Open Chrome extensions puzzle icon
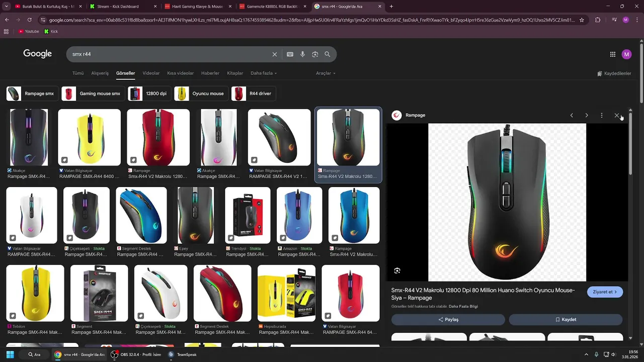This screenshot has height=362, width=644. (598, 20)
